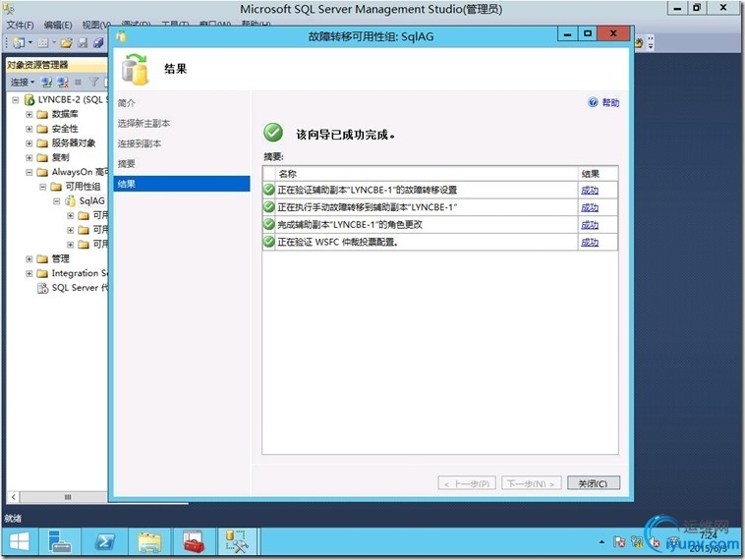Open 成功 link for WSFC quorum vote validation
The image size is (745, 560).
[x=590, y=243]
